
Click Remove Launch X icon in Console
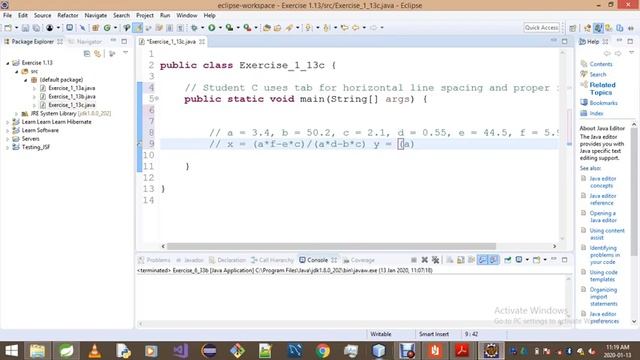(x=424, y=260)
